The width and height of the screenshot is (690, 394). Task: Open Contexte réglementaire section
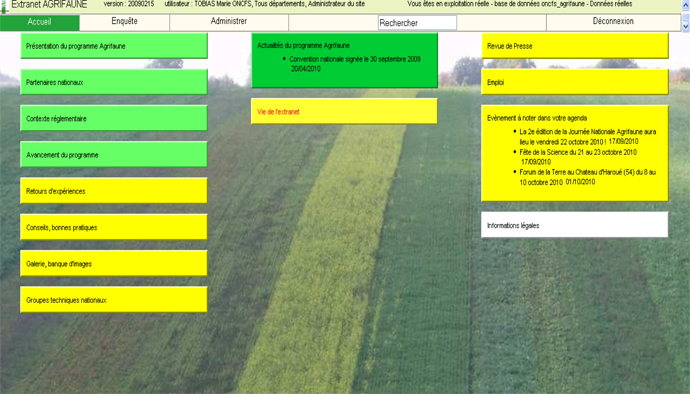[114, 118]
